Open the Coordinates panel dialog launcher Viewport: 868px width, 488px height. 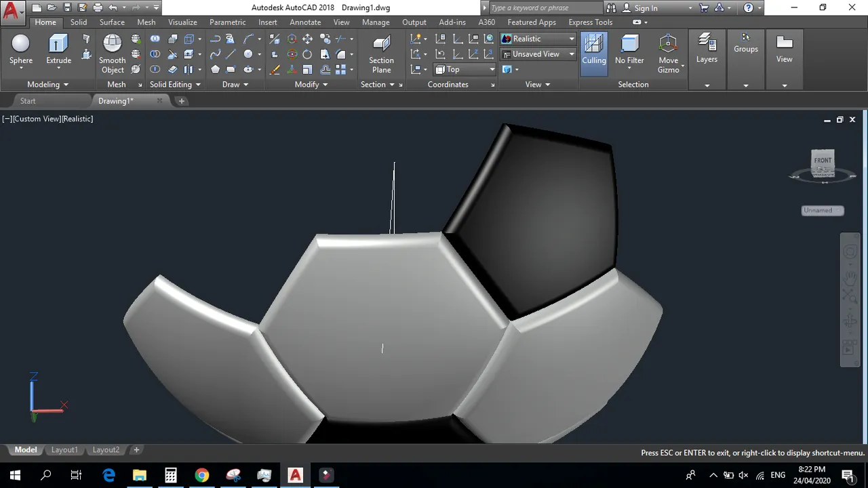click(x=492, y=85)
